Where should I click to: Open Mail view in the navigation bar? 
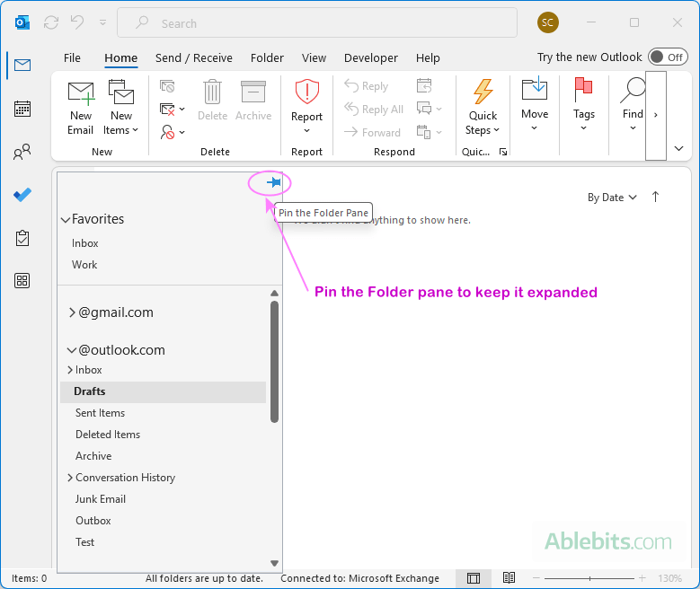click(22, 66)
